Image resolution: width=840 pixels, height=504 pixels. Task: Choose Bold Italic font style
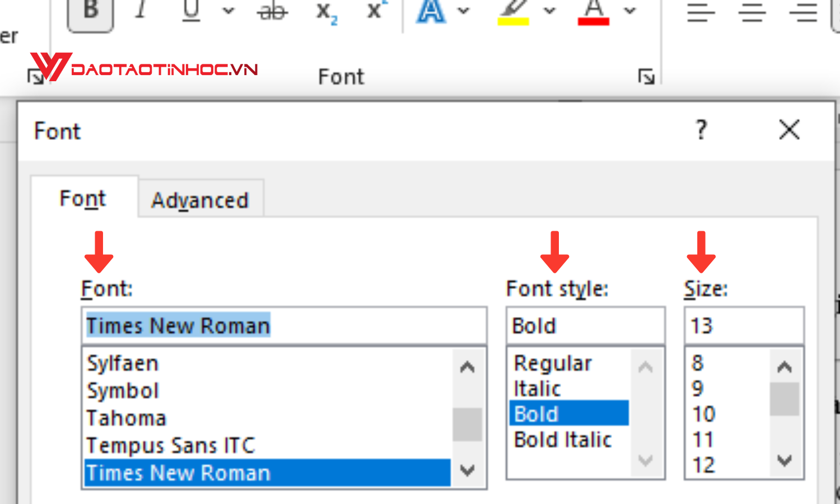click(563, 440)
